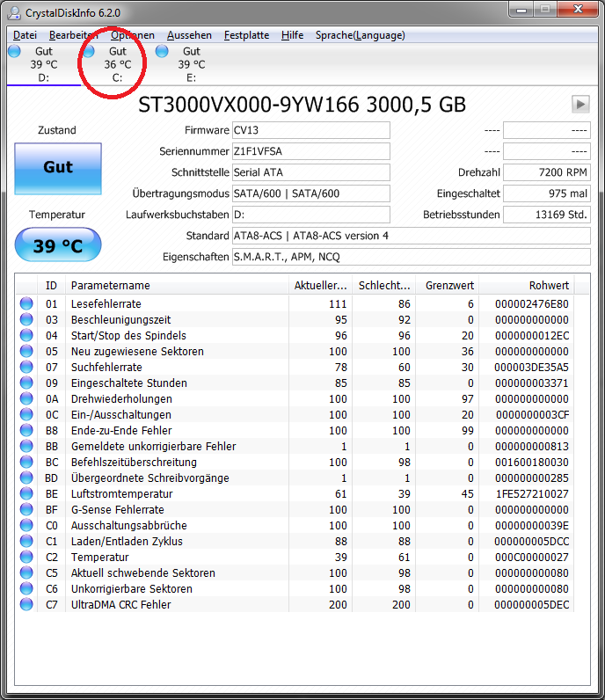
Task: Minimize the CrystalDiskInfo window
Action: pyautogui.click(x=521, y=10)
